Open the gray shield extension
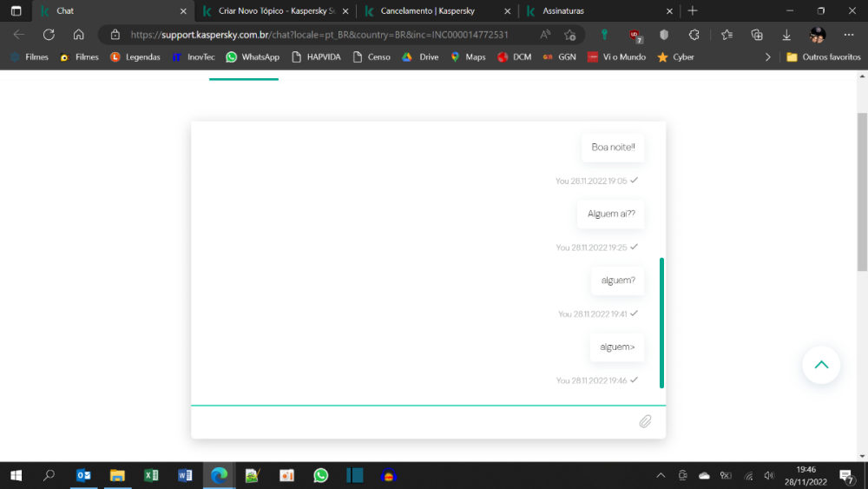The height and width of the screenshot is (489, 868). 664,35
